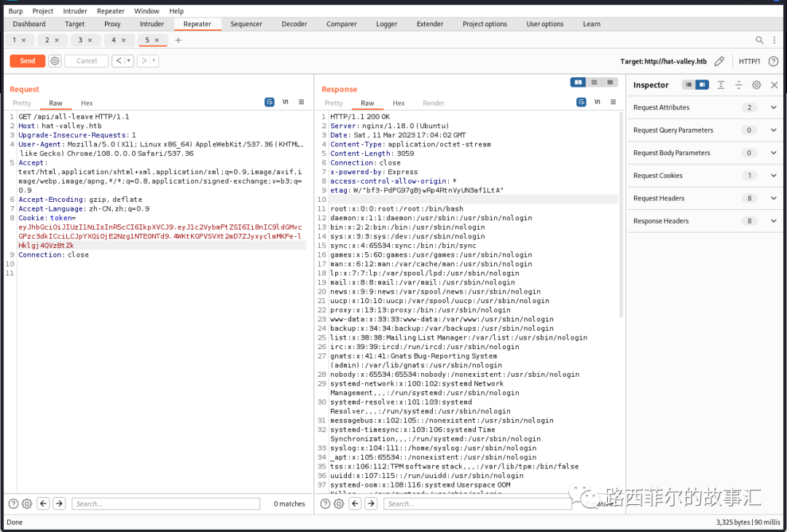The height and width of the screenshot is (532, 787).
Task: Switch to Repeater tab 2
Action: 47,40
